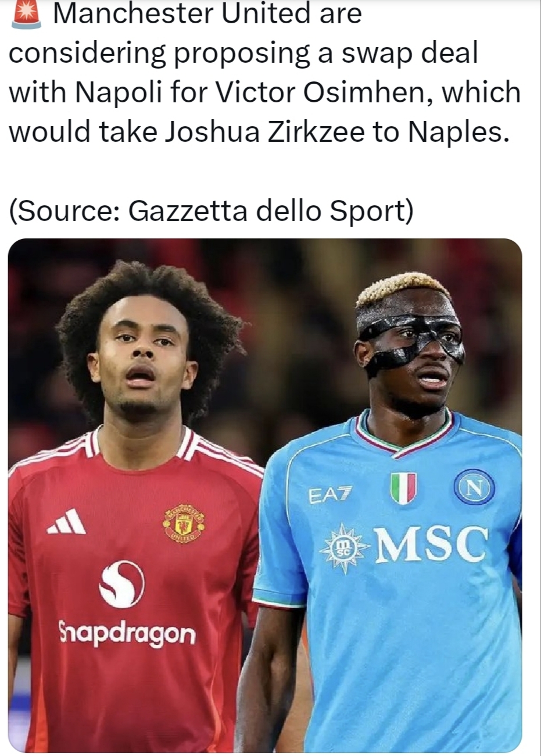
Task: Click the Adidas logo on red shirt
Action: tap(67, 521)
